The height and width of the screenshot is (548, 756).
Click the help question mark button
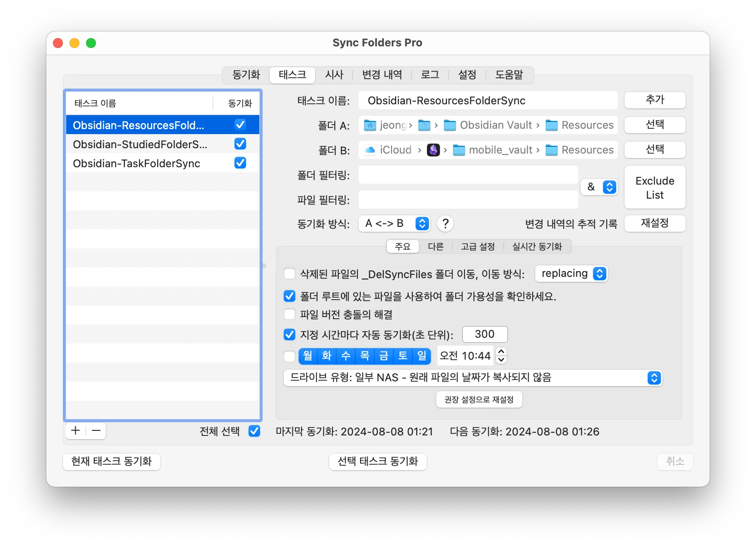[x=445, y=224]
